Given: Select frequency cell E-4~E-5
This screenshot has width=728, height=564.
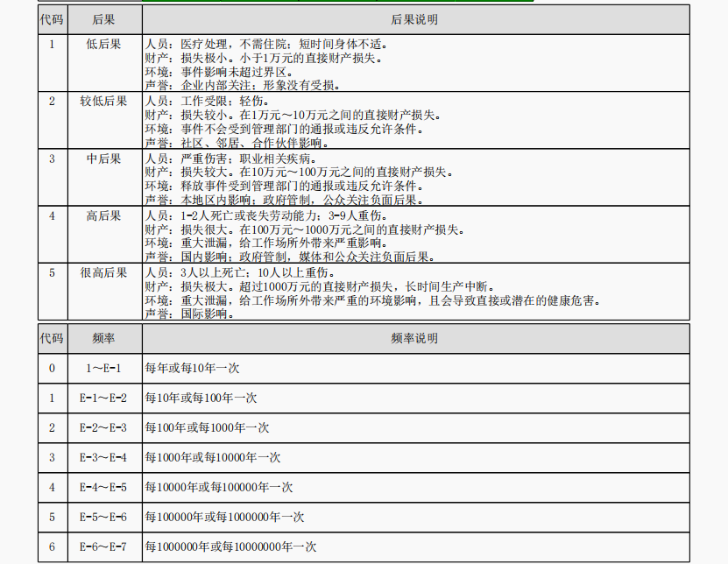Looking at the screenshot, I should click(x=105, y=488).
